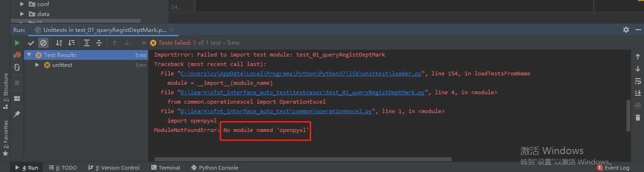Viewport: 644px width, 172px height.
Task: Go to next failed test arrow
Action: click(x=127, y=43)
